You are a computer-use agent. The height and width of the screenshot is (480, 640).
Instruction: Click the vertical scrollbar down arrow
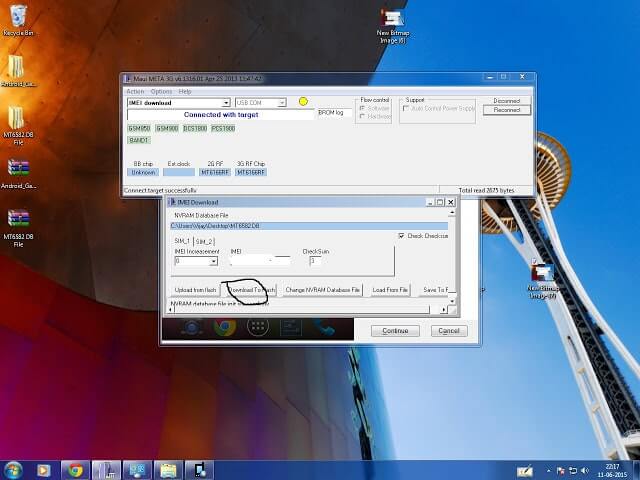coord(452,301)
